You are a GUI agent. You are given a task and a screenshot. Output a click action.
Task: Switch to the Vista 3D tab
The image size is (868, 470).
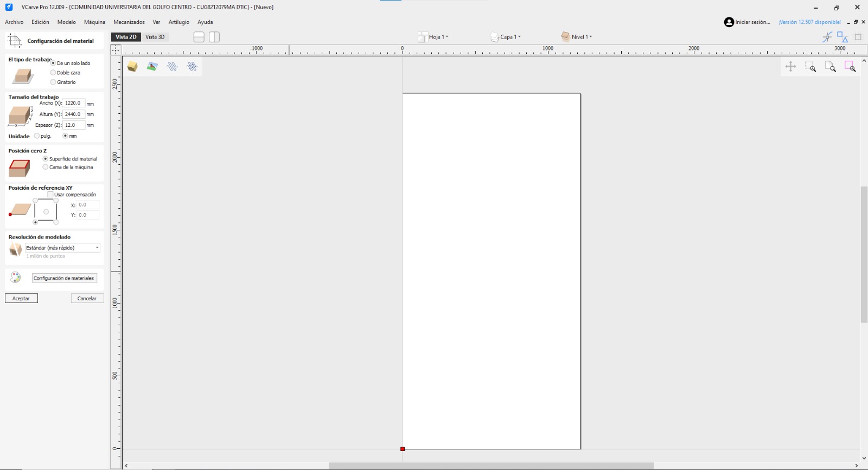coord(155,37)
